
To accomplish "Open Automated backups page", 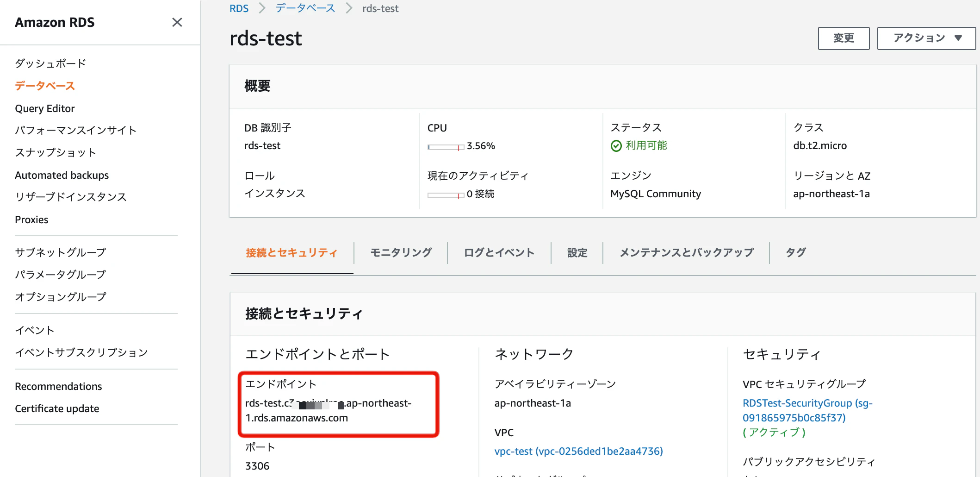I will 62,175.
